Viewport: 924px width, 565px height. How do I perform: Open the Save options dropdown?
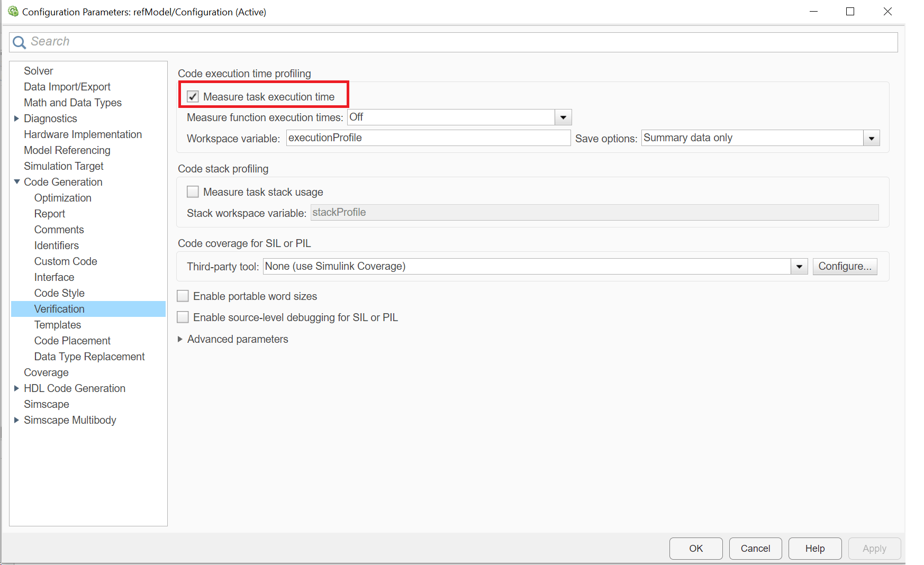871,139
